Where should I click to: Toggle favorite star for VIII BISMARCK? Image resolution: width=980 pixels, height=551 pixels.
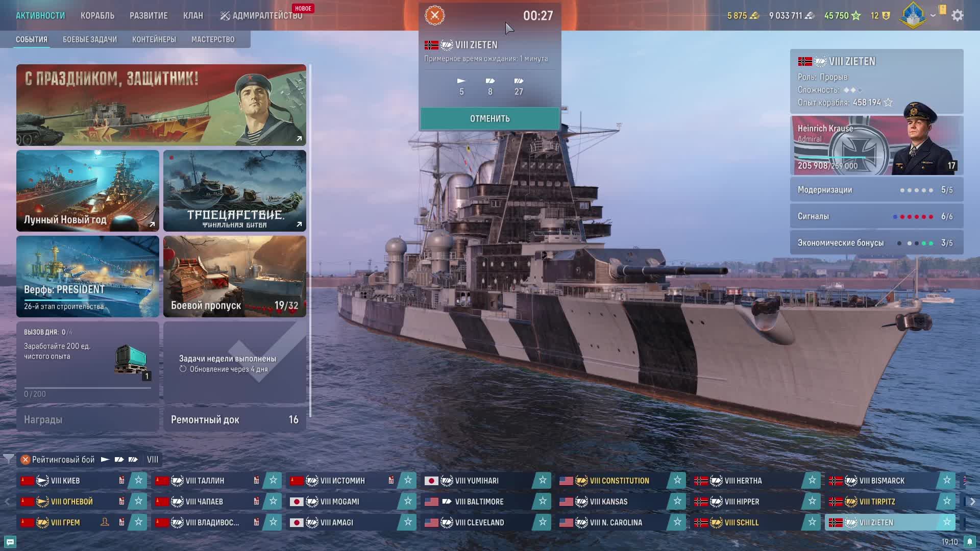pos(947,480)
